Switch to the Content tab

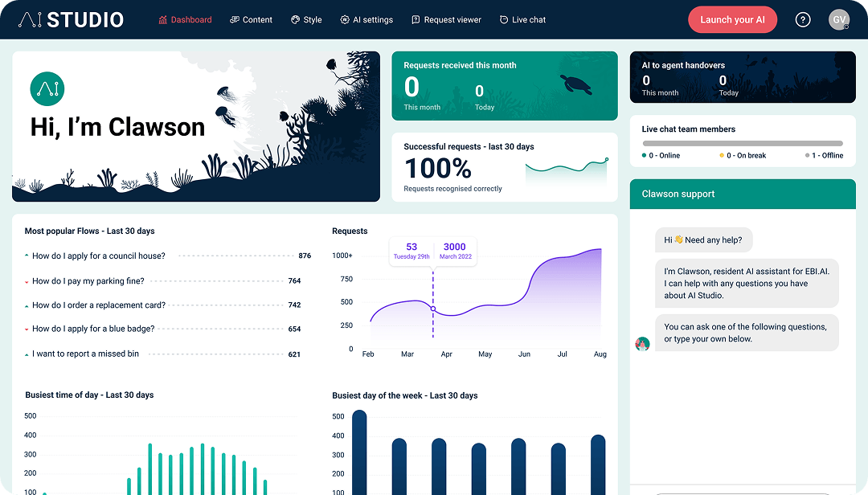(251, 20)
